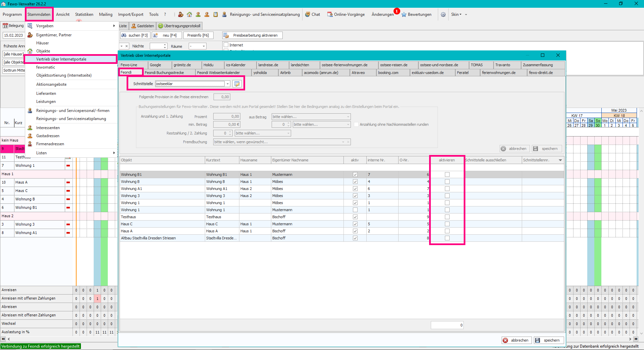Expand the Schnittstelle dropdown
The width and height of the screenshot is (644, 350).
pyautogui.click(x=228, y=84)
